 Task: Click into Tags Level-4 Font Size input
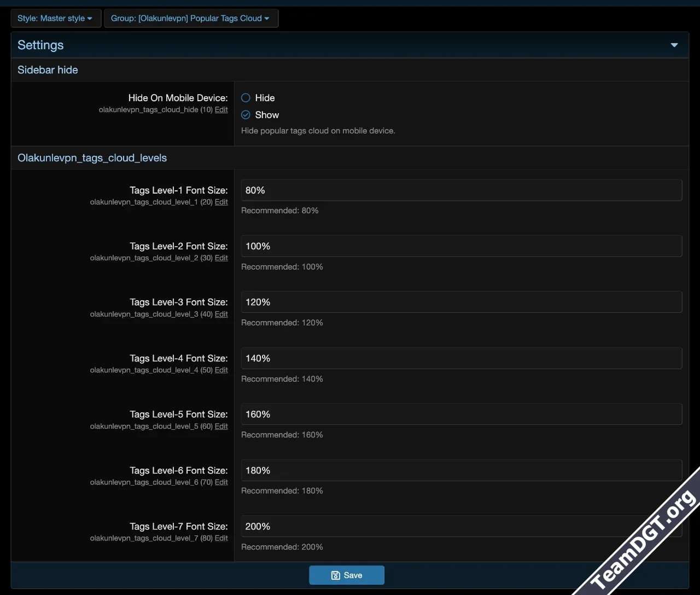coord(461,358)
